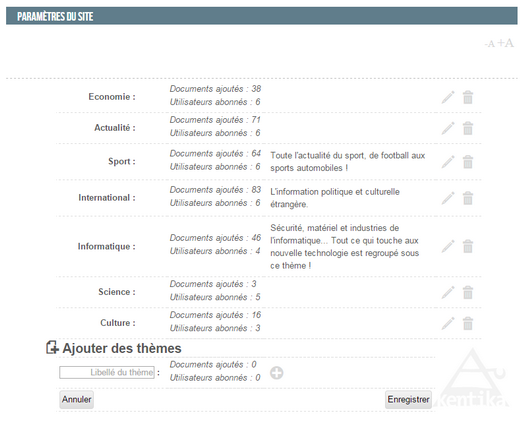
Task: Edit the Economie theme with pencil icon
Action: [x=448, y=97]
